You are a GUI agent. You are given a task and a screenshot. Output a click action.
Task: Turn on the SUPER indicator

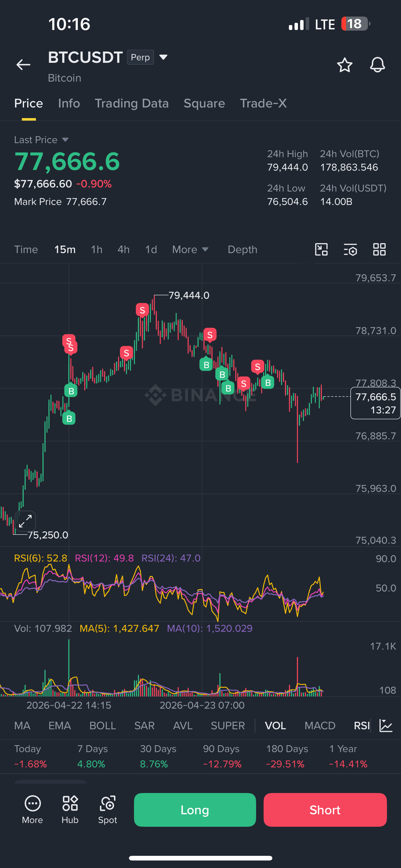[x=228, y=726]
